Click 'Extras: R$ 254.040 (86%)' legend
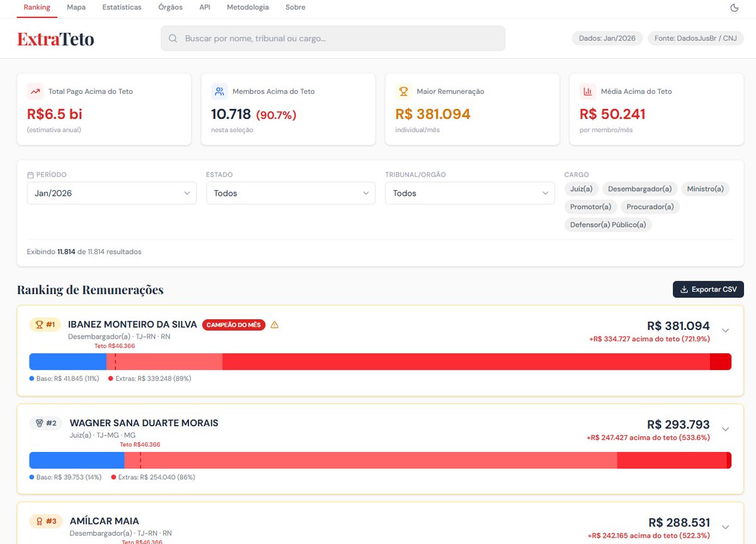The image size is (756, 544). tap(153, 477)
